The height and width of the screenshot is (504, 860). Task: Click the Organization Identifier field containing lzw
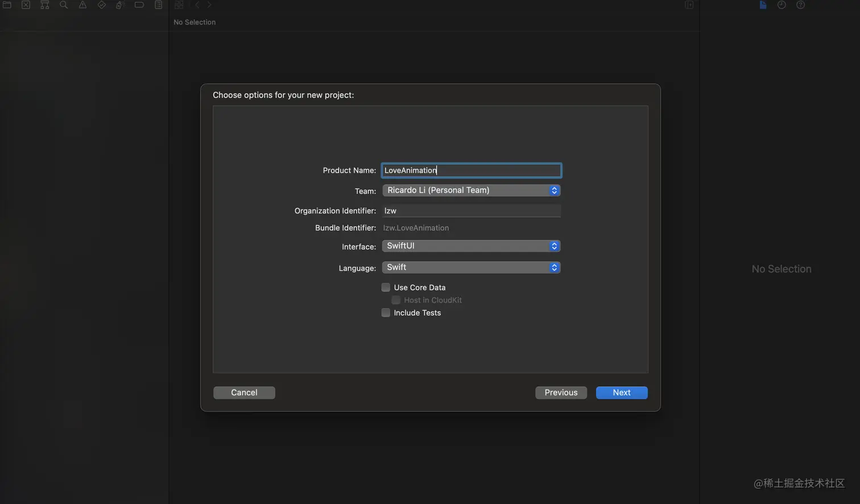tap(472, 210)
